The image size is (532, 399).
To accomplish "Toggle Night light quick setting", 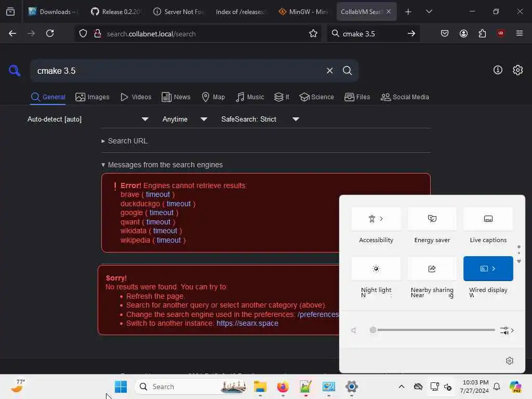I will [376, 269].
